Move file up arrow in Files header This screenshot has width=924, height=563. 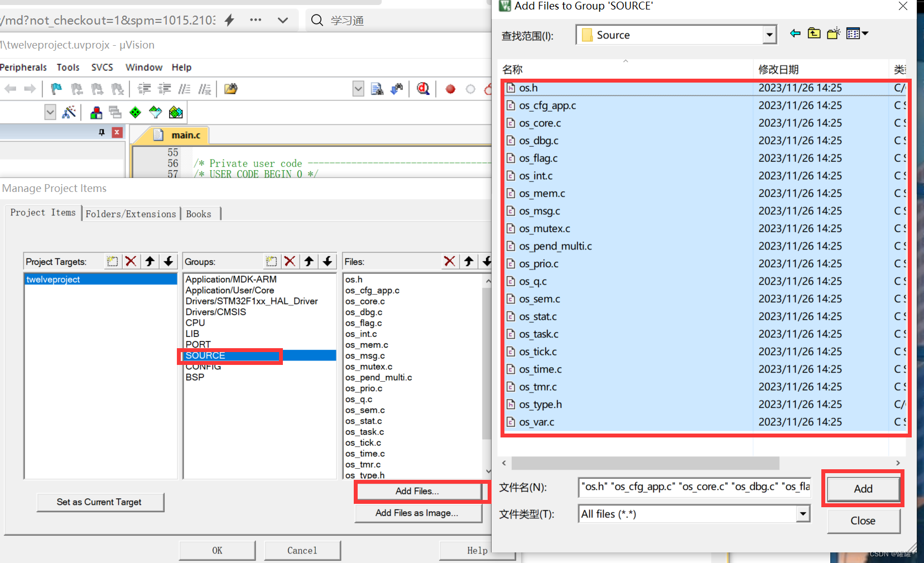point(469,261)
